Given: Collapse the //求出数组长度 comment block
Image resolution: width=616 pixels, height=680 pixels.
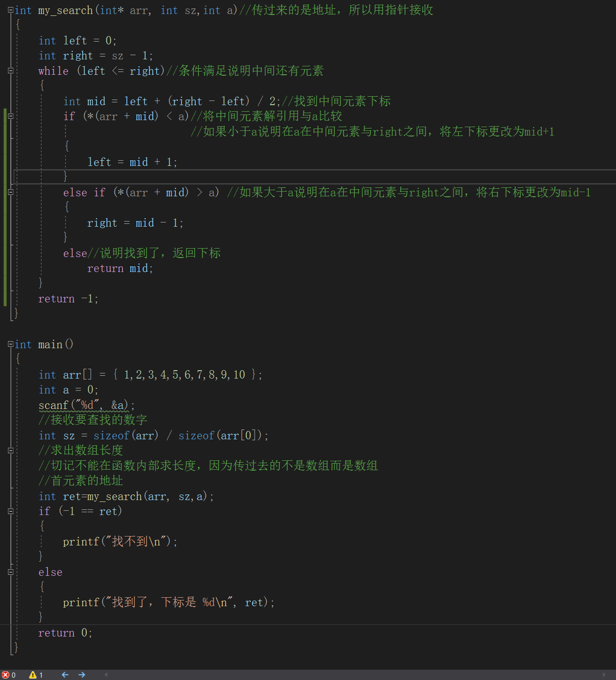Looking at the screenshot, I should (11, 451).
